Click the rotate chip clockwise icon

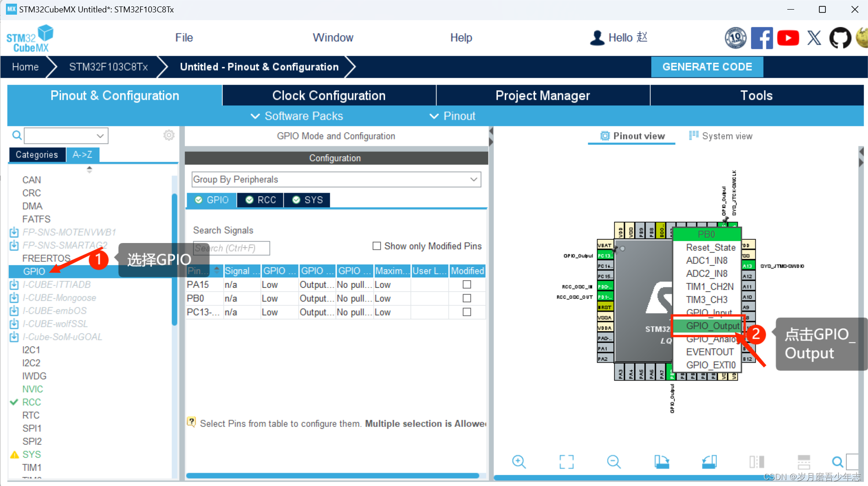[x=661, y=461]
